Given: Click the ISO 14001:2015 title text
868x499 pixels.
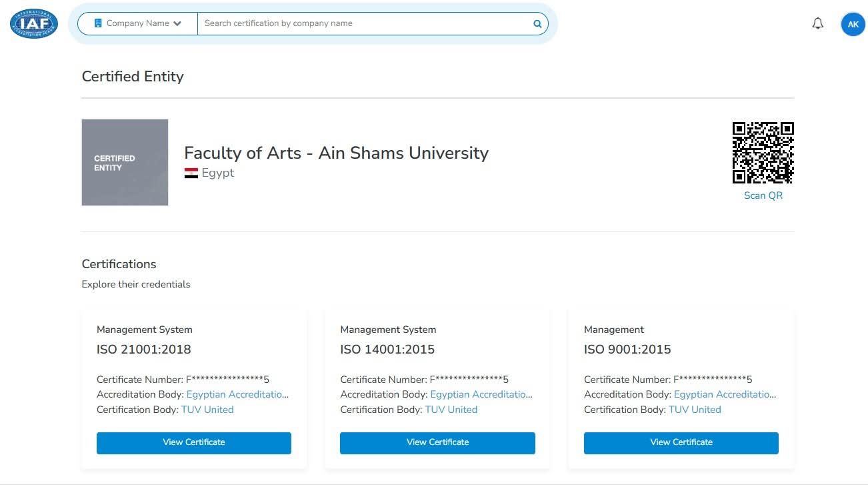Looking at the screenshot, I should [x=387, y=350].
